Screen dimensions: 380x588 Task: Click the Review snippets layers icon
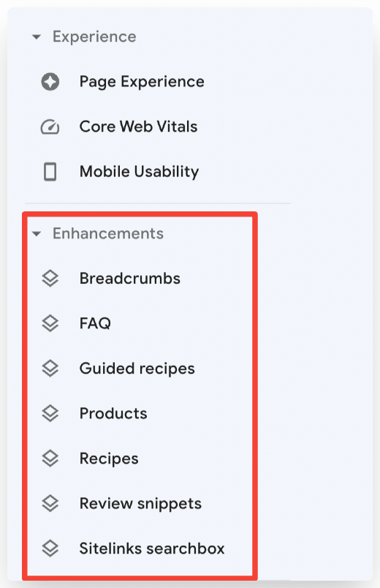[x=50, y=503]
